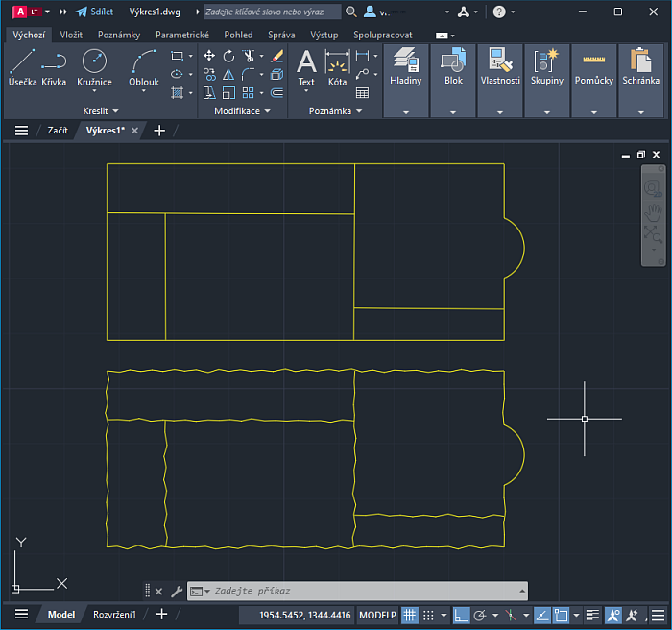Select the Trim scissors tool
The image size is (672, 630).
click(x=248, y=56)
